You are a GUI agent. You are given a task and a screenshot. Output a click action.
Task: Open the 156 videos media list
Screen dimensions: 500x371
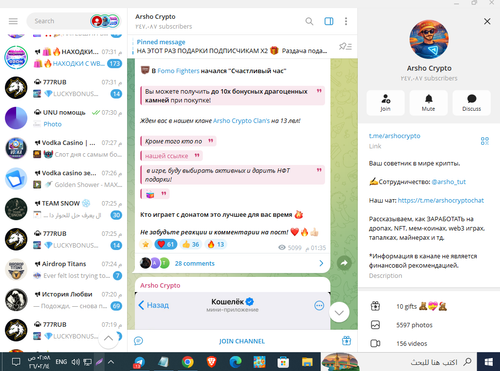click(428, 343)
